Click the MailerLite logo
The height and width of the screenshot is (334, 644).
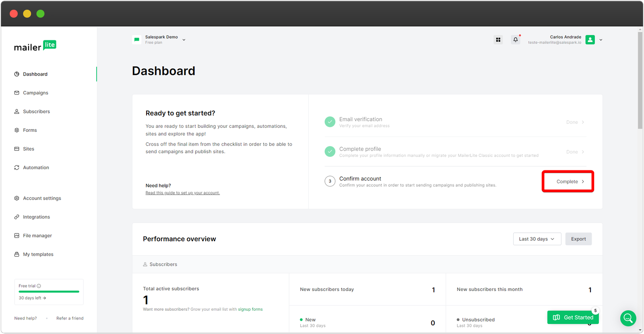35,46
